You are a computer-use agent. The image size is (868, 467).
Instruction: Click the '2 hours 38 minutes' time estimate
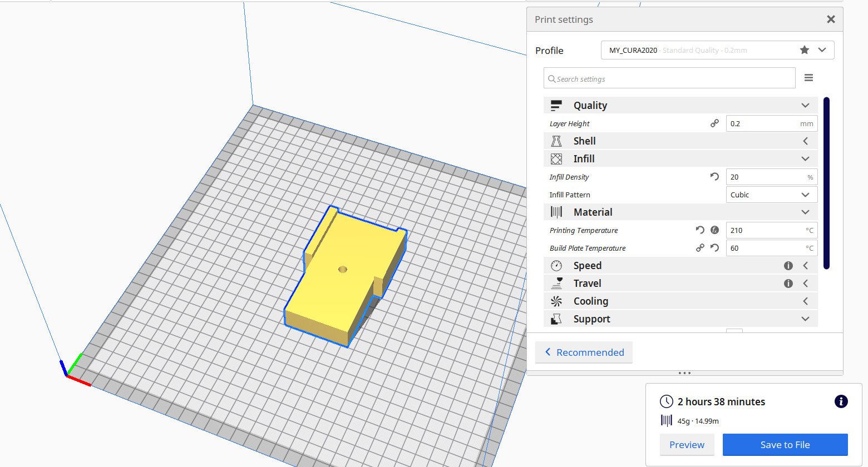click(x=721, y=401)
